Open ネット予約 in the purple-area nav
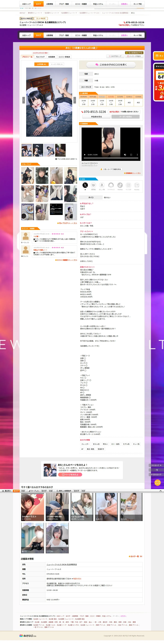 [x=138, y=35]
